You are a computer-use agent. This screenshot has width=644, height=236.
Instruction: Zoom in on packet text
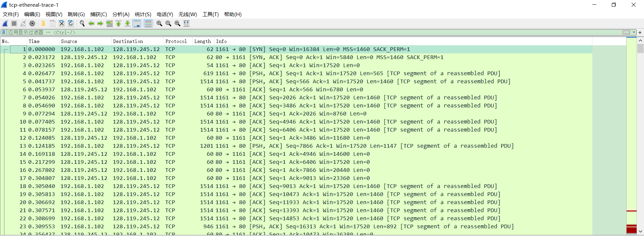(x=159, y=23)
